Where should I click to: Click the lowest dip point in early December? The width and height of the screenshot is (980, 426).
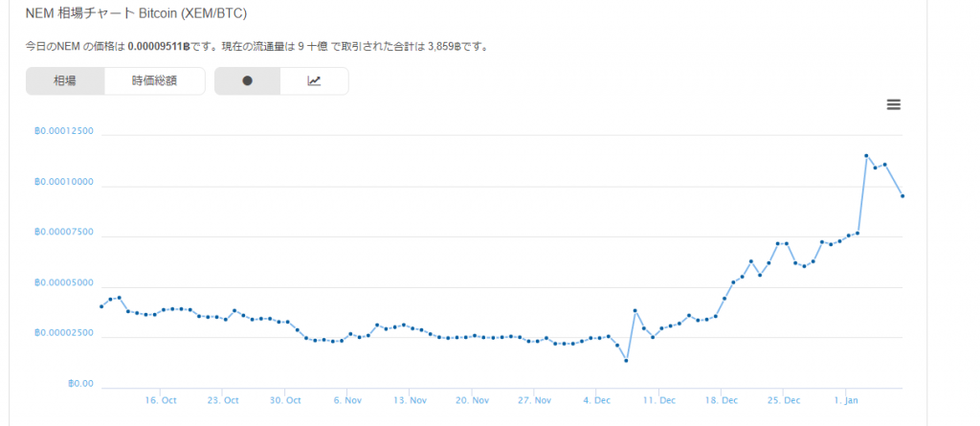pyautogui.click(x=626, y=361)
